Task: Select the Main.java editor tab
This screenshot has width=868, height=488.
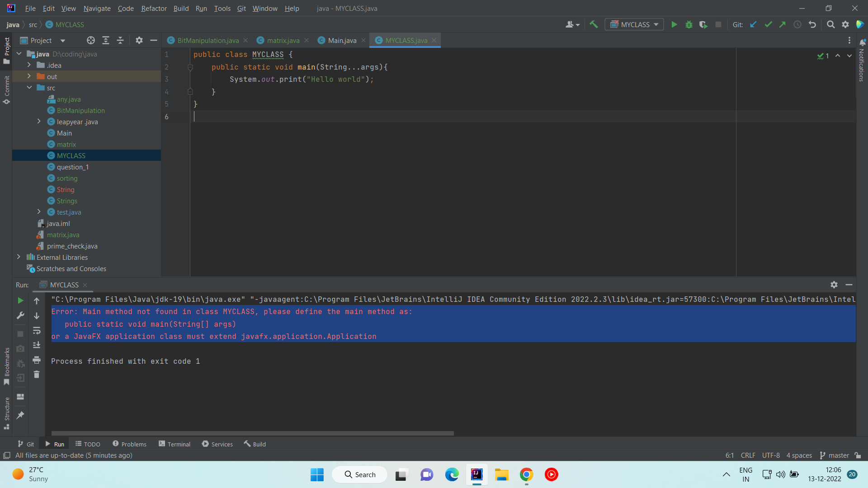Action: point(342,40)
